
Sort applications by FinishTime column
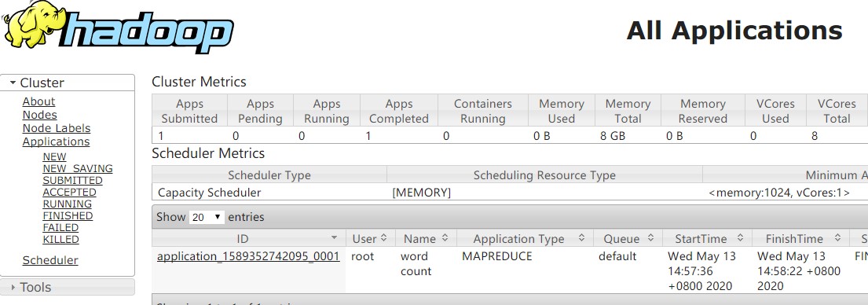coord(800,239)
